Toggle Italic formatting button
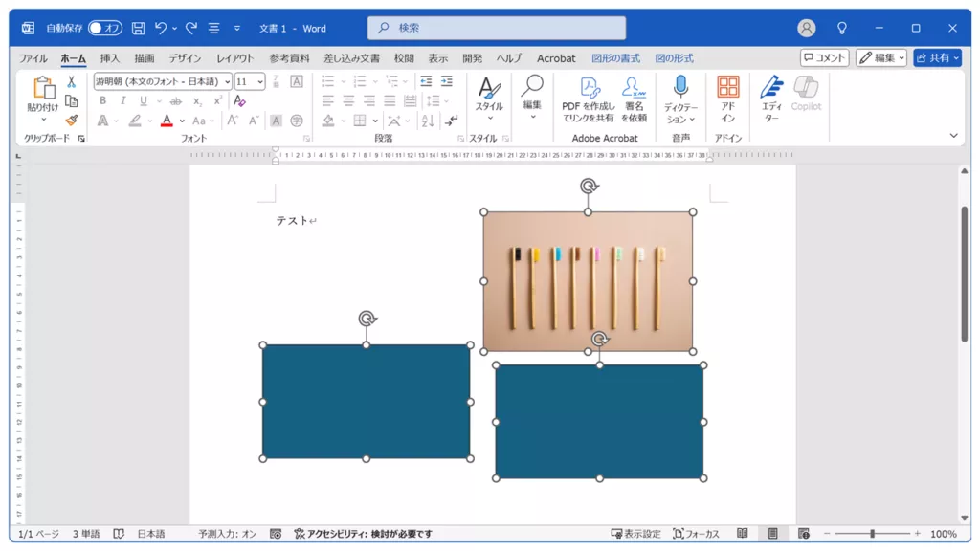This screenshot has width=980, height=551. pyautogui.click(x=123, y=101)
